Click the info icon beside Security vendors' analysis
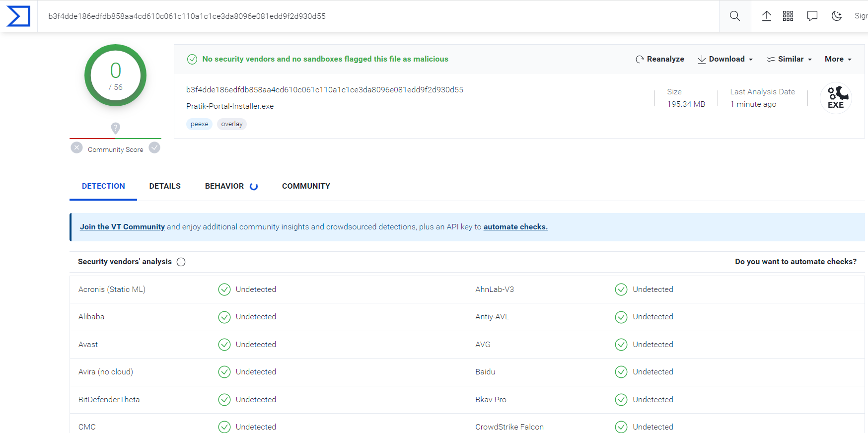The height and width of the screenshot is (433, 868). pos(181,262)
